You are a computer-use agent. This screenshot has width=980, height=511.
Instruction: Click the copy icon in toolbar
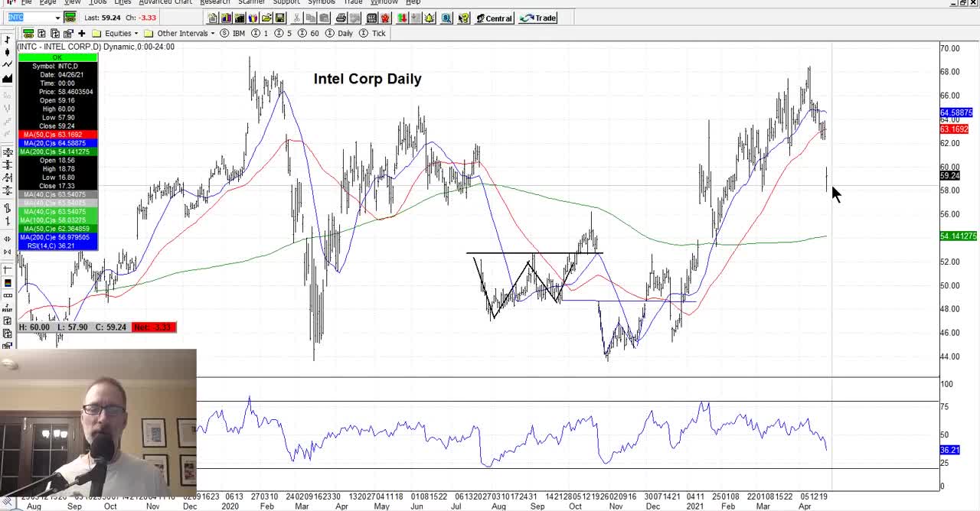[x=311, y=18]
